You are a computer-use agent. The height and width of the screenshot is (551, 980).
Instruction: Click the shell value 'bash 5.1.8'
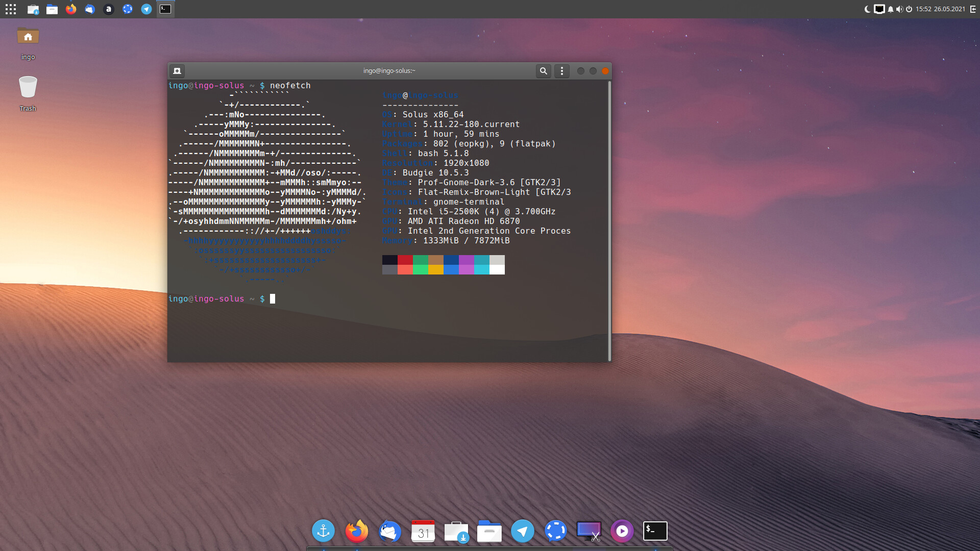pyautogui.click(x=444, y=153)
